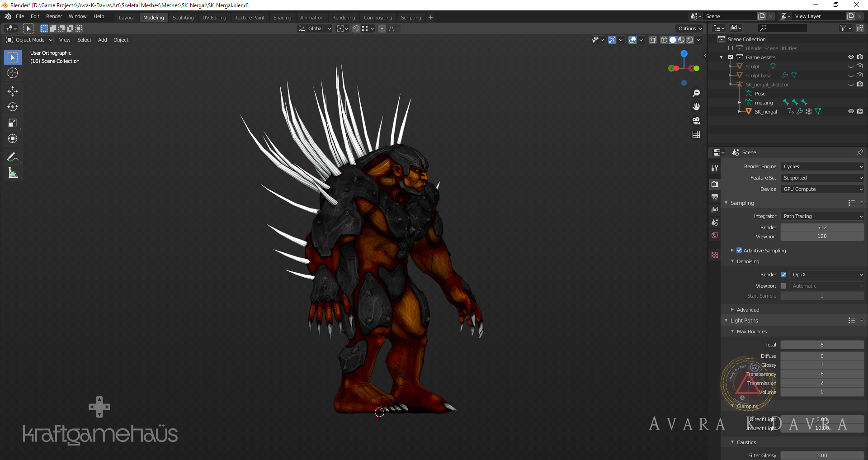Uncheck the Game Assets collection checkbox
This screenshot has width=868, height=460.
point(731,57)
